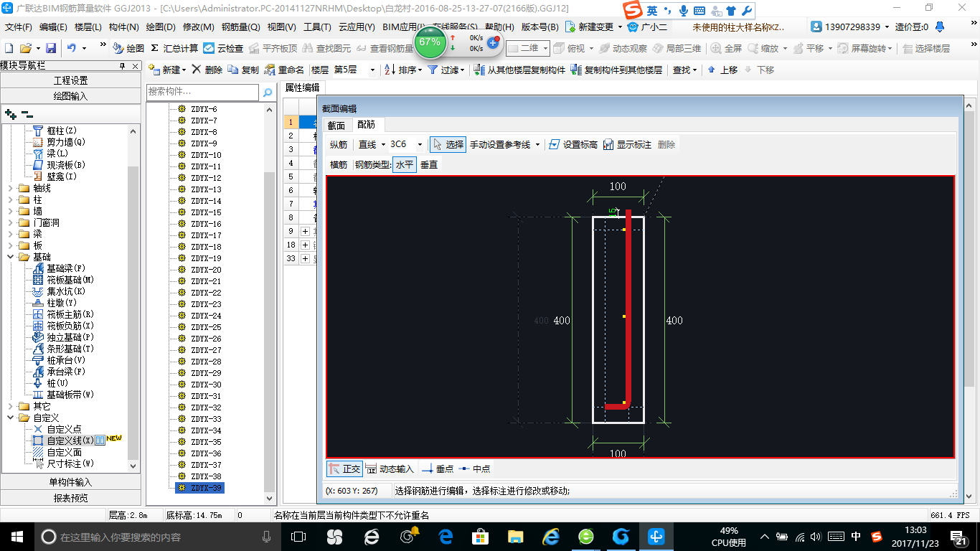Open the 楼层 第5层 dropdown

pyautogui.click(x=372, y=70)
